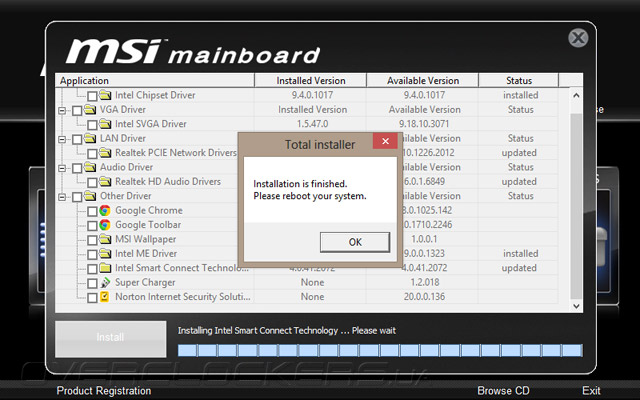The image size is (640, 400).
Task: Click the installation progress bar
Action: tap(380, 350)
